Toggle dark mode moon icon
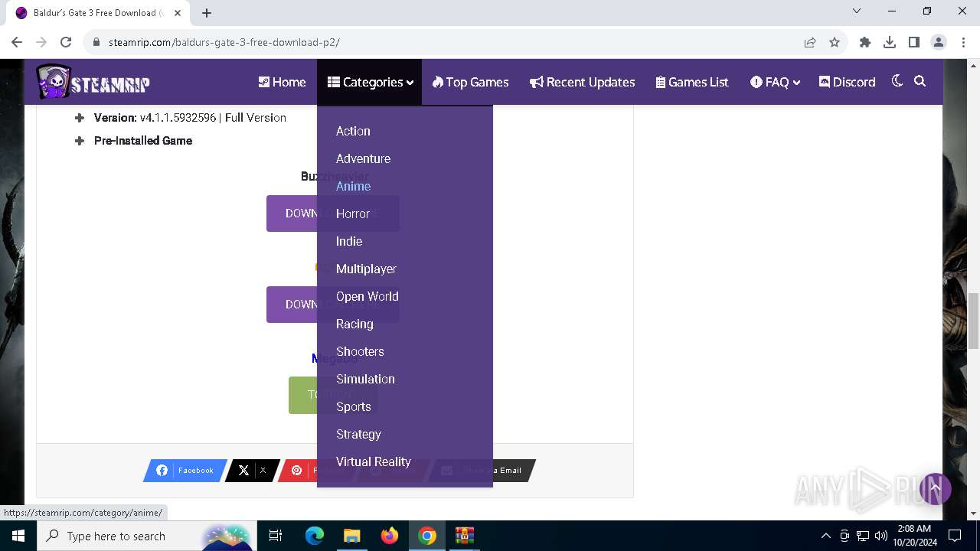This screenshot has width=980, height=551. (897, 81)
